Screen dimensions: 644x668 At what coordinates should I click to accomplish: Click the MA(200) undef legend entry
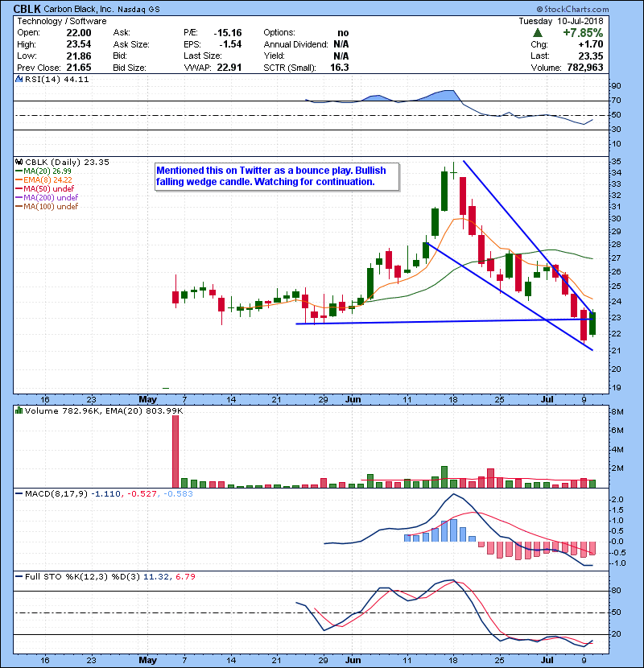[x=51, y=198]
